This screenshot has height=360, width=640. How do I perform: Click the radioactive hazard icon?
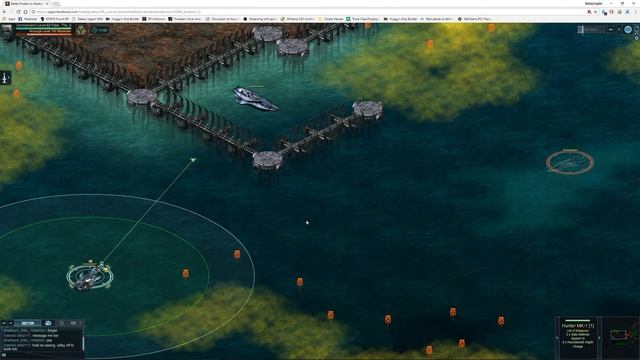81,30
